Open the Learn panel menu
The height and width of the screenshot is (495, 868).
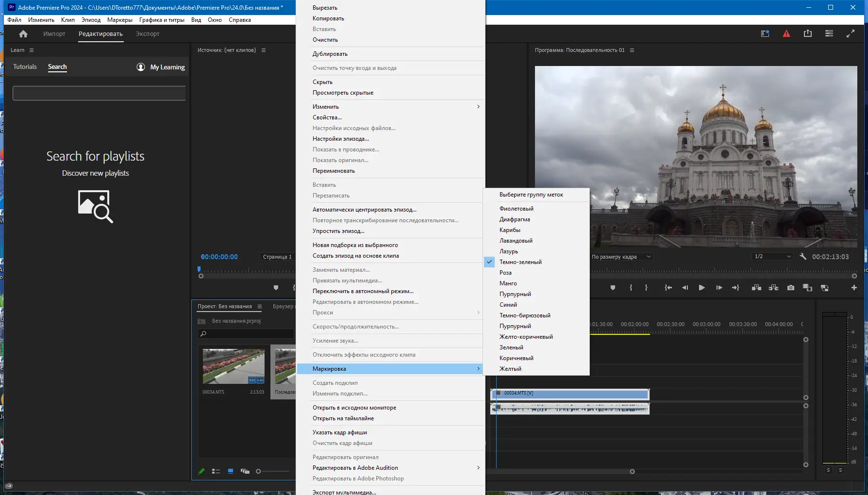pos(32,50)
